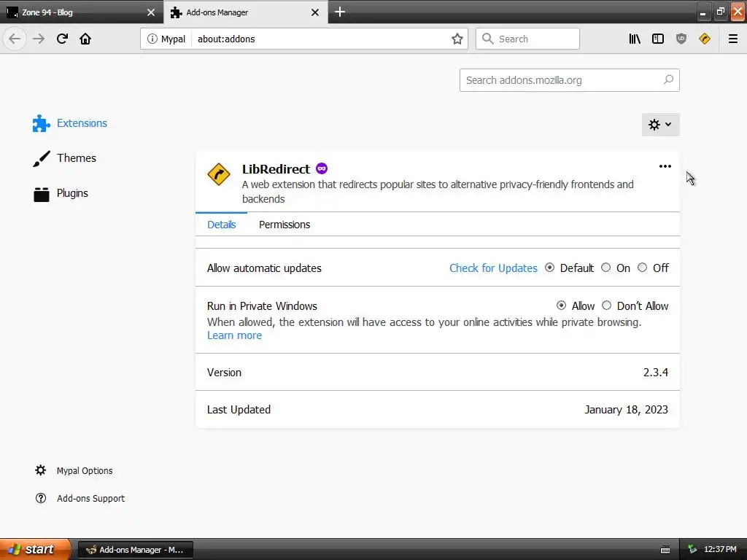Click Learn more link
747x560 pixels.
coord(234,335)
